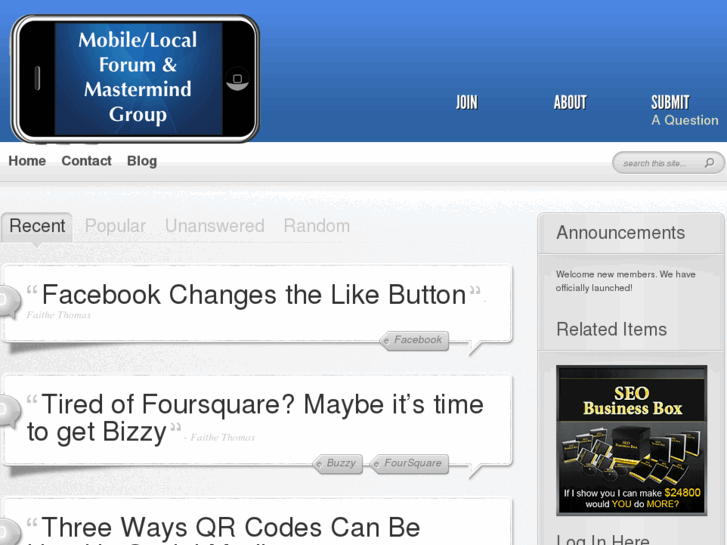The image size is (727, 545).
Task: Open the Blog link
Action: (x=142, y=161)
